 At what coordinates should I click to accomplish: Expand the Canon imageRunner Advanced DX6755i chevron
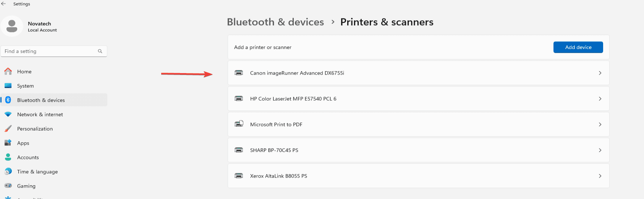coord(600,73)
